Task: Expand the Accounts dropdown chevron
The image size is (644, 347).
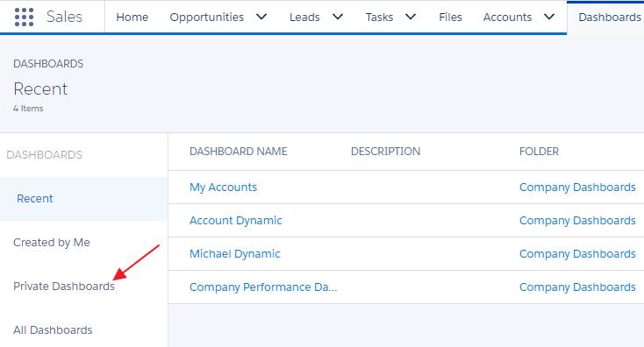Action: (x=549, y=17)
